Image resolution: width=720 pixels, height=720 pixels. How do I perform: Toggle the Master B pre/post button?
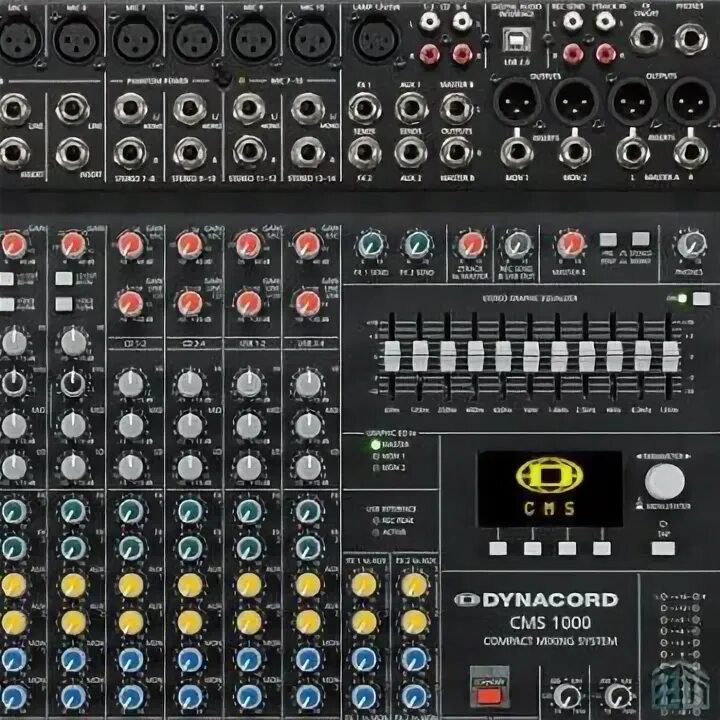coord(608,239)
